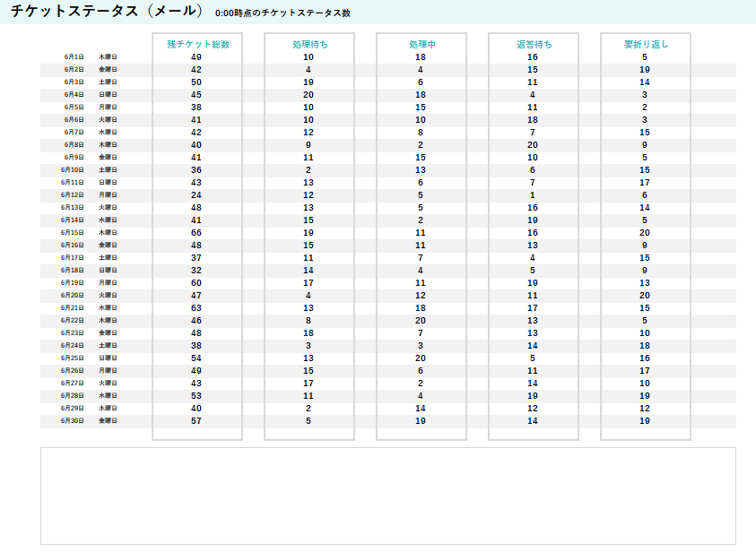The height and width of the screenshot is (552, 756).
Task: Select 残チケット総数 value 24 for 6月12日
Action: 196,194
